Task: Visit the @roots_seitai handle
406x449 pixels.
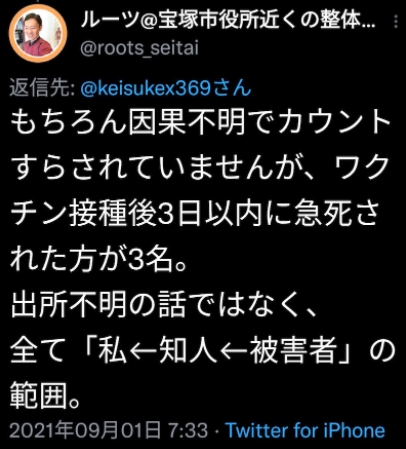Action: [x=139, y=48]
